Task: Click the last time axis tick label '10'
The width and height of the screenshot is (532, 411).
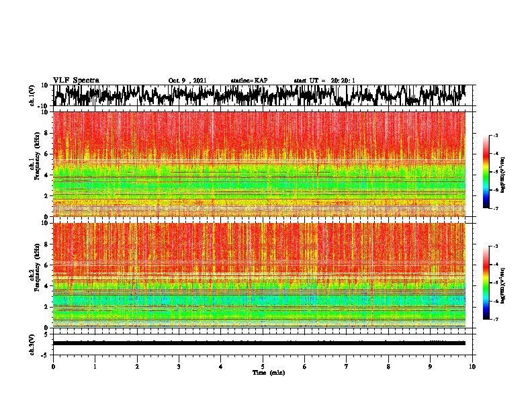Action: [x=472, y=367]
